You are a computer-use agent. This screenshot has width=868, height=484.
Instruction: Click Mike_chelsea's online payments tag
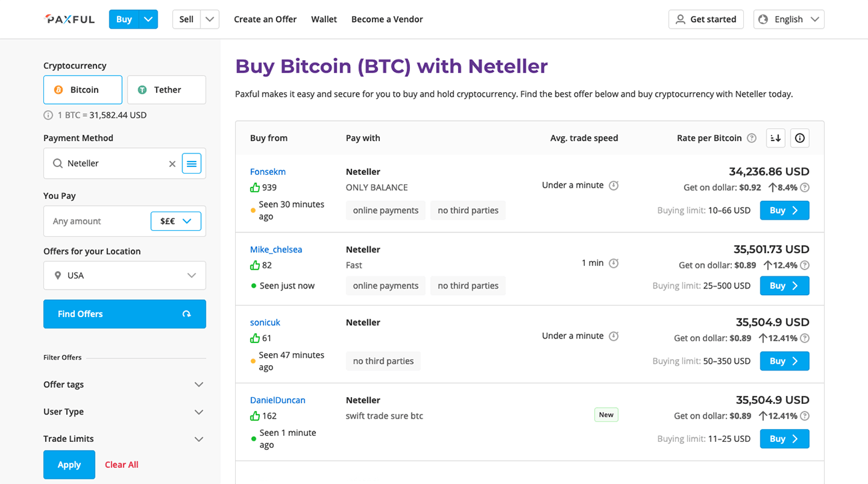point(385,286)
